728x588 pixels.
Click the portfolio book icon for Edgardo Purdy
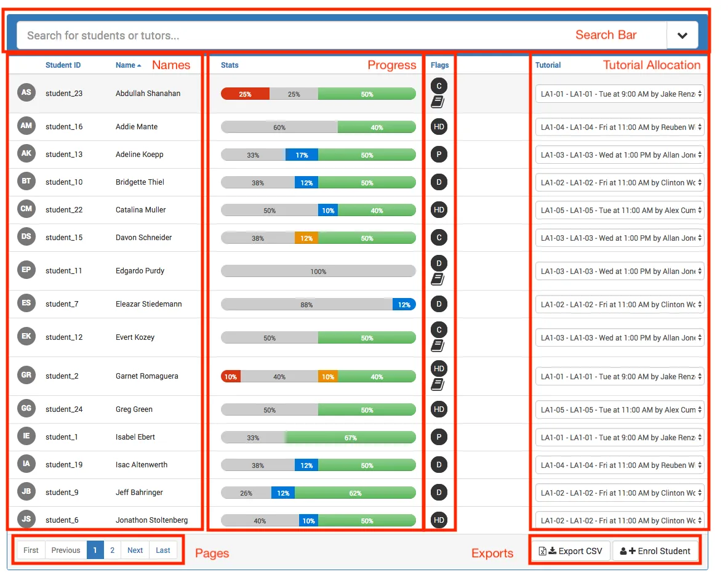tap(438, 280)
